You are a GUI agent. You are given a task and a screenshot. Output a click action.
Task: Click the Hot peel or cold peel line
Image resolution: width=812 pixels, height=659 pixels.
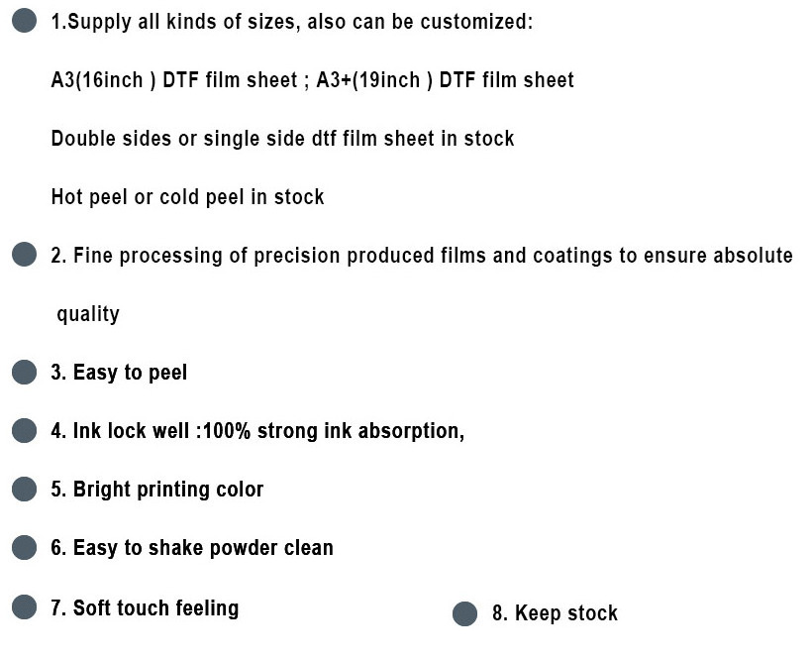187,197
